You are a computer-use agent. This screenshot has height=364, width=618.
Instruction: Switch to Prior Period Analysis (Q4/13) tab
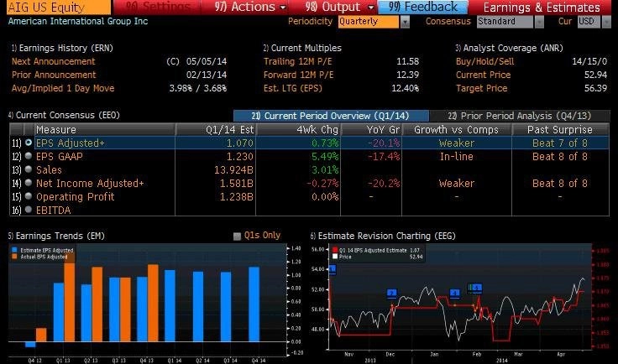(520, 116)
